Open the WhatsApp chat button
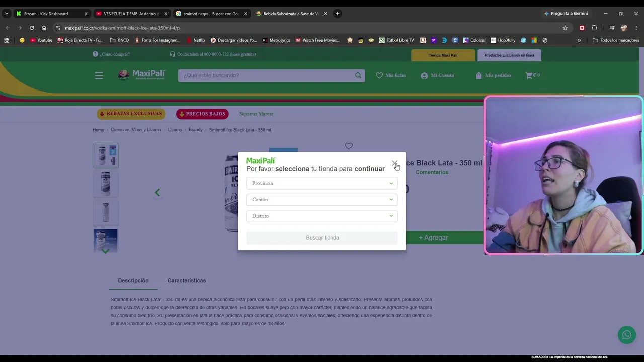 (x=627, y=335)
